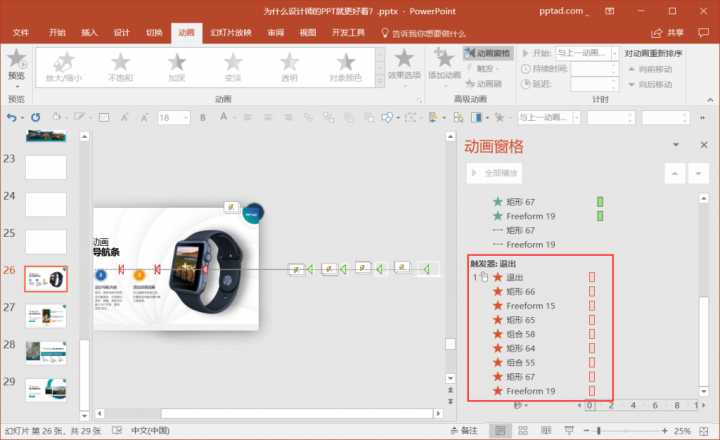The image size is (720, 440).
Task: Switch to slide sorter view icon
Action: [523, 430]
